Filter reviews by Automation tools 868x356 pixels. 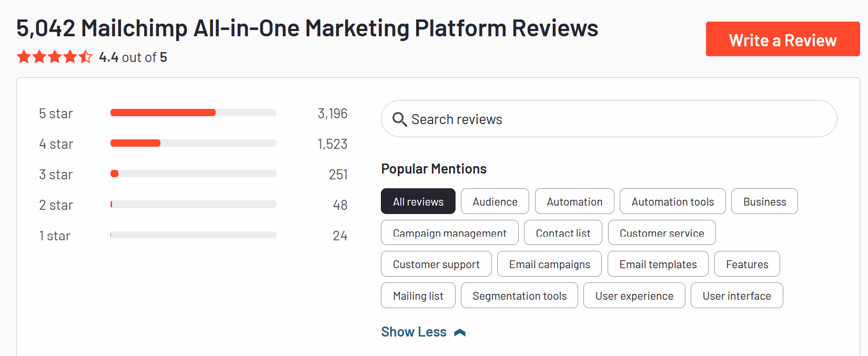point(672,201)
